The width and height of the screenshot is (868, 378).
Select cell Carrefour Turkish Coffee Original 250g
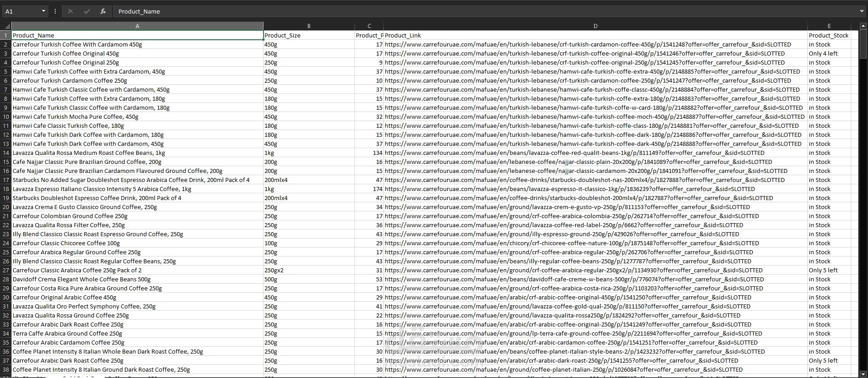pos(137,62)
